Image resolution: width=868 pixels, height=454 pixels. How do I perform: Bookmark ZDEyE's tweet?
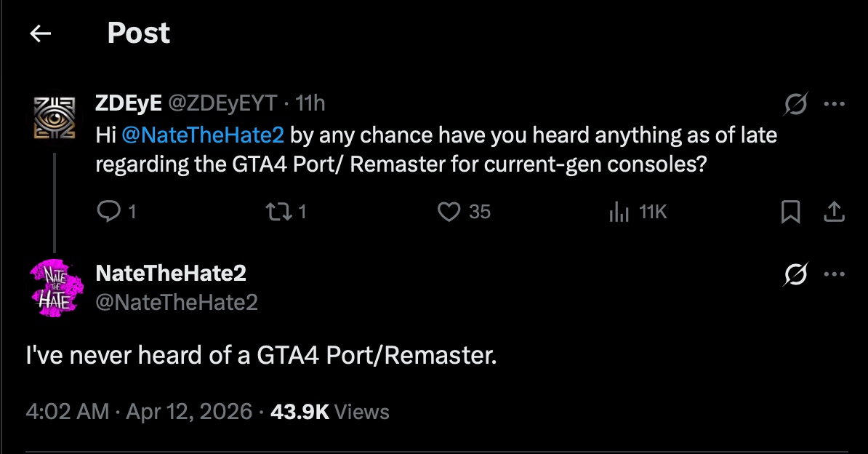pos(789,212)
